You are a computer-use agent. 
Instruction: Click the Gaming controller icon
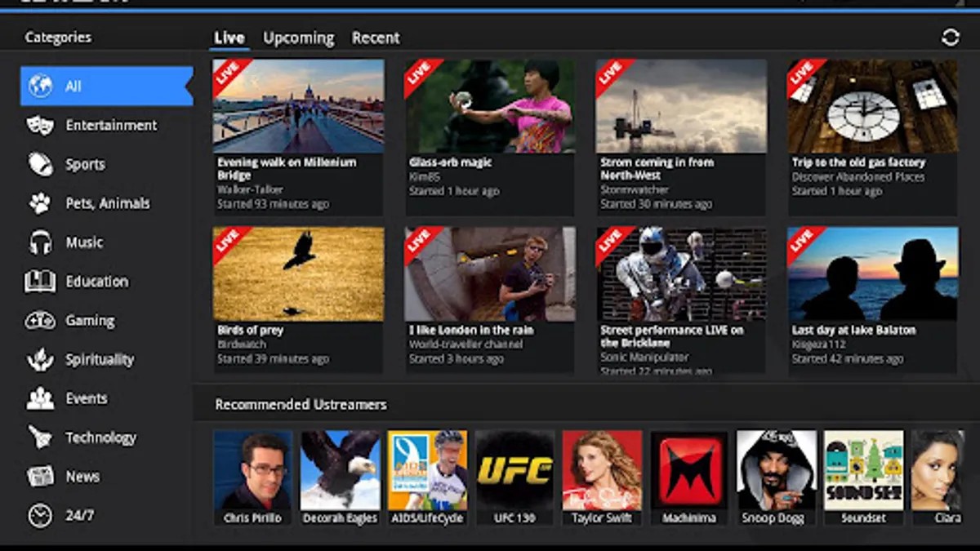[40, 321]
